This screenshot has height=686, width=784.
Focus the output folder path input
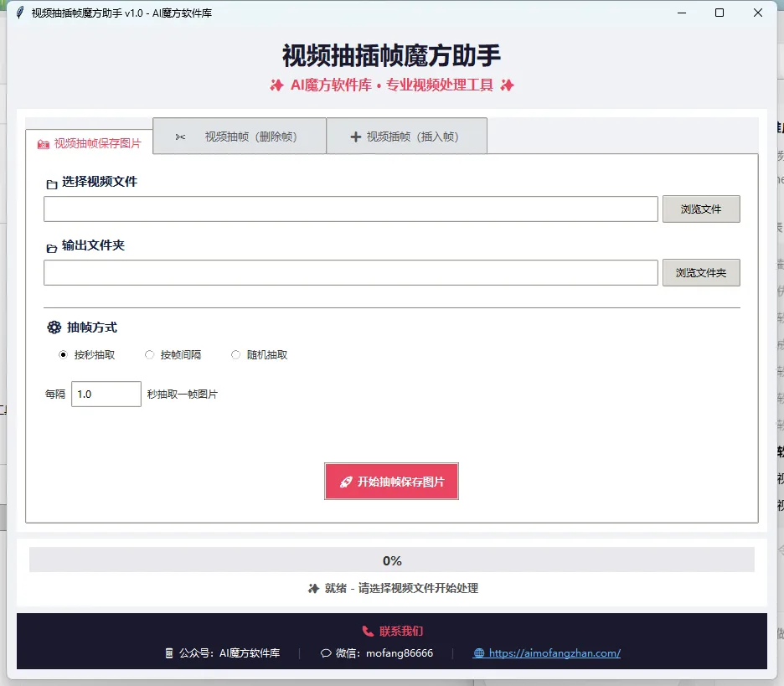pos(350,272)
